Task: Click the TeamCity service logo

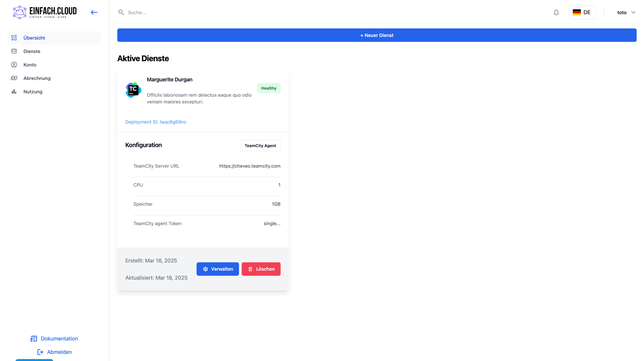Action: 133,90
